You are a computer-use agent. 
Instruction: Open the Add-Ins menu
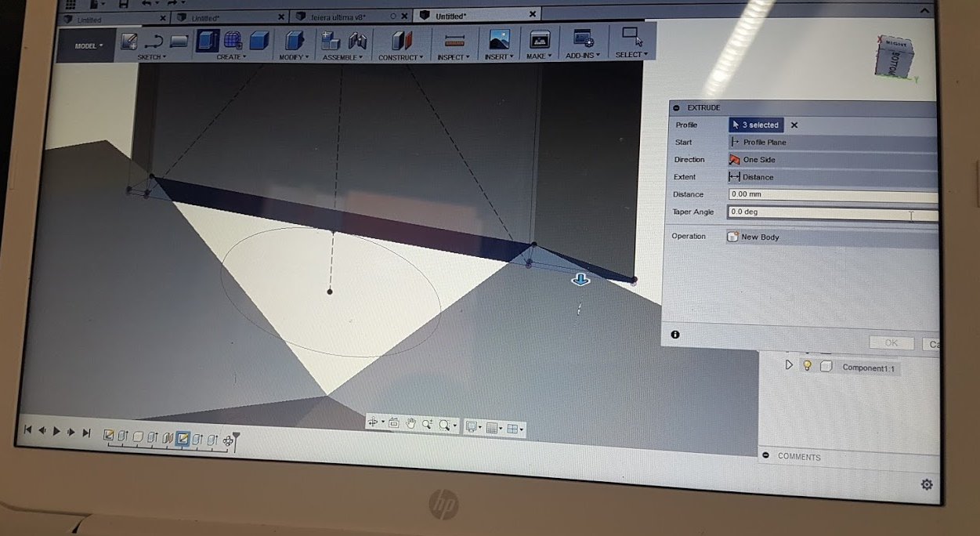tap(583, 55)
